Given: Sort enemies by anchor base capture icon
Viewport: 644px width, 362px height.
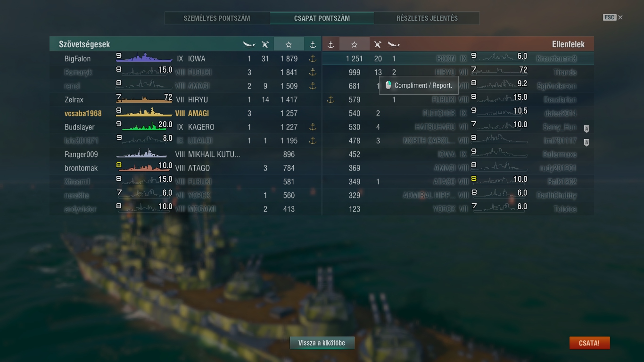Looking at the screenshot, I should click(x=330, y=44).
